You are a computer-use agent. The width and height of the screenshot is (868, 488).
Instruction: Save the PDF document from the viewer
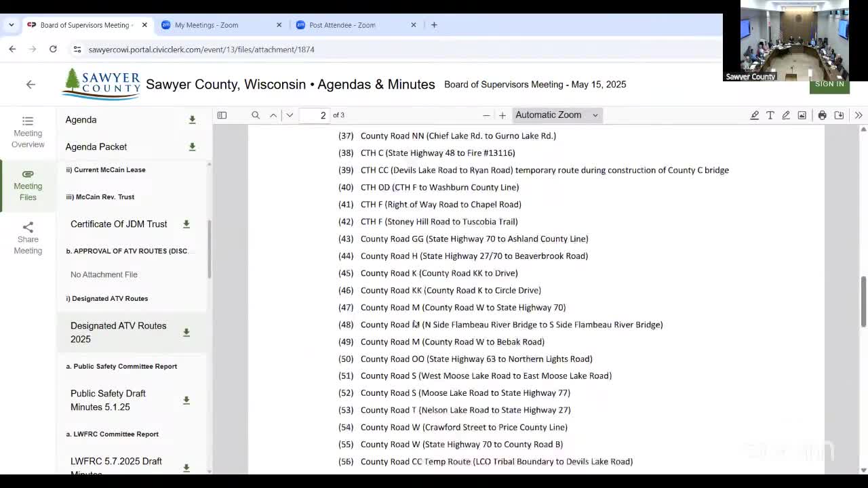839,115
